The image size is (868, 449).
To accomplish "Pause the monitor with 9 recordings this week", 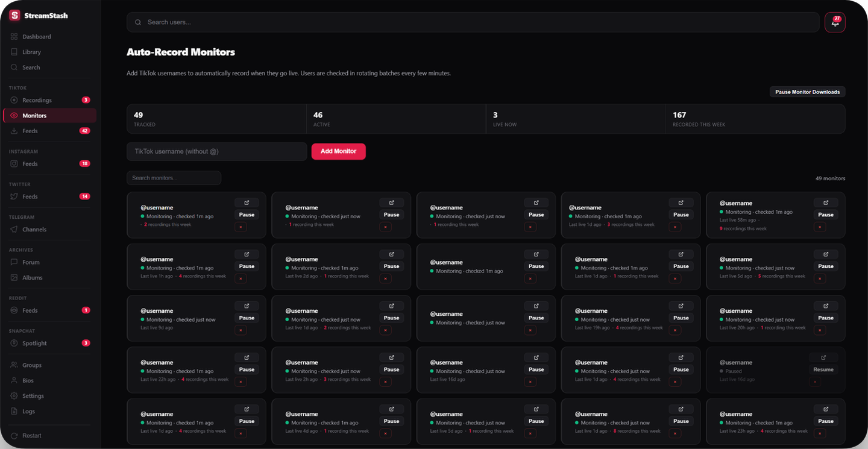I will point(826,215).
